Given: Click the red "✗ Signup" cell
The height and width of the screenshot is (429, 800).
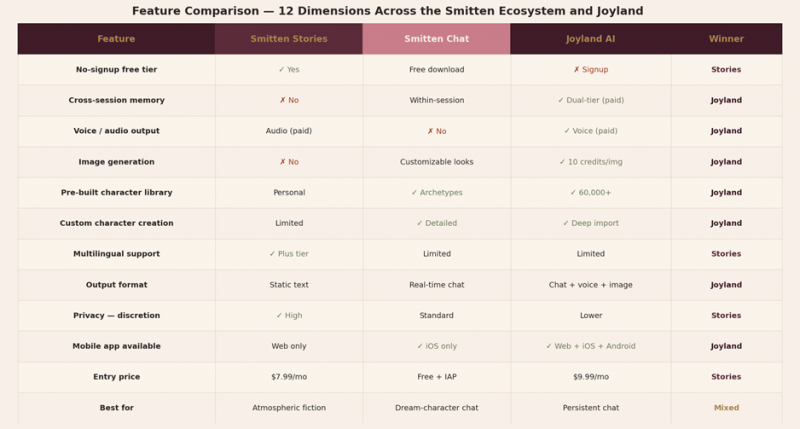Looking at the screenshot, I should (590, 70).
